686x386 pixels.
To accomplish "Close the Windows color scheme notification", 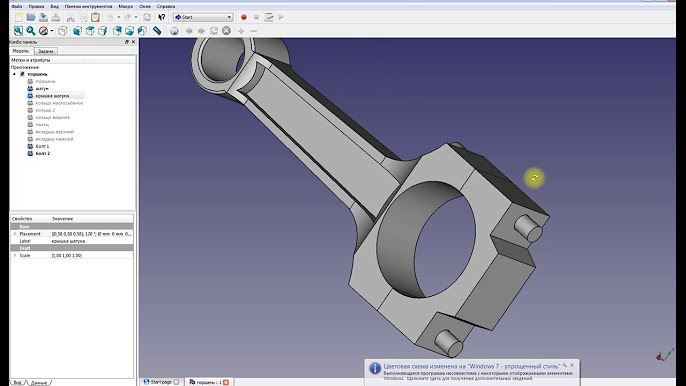I will click(572, 365).
